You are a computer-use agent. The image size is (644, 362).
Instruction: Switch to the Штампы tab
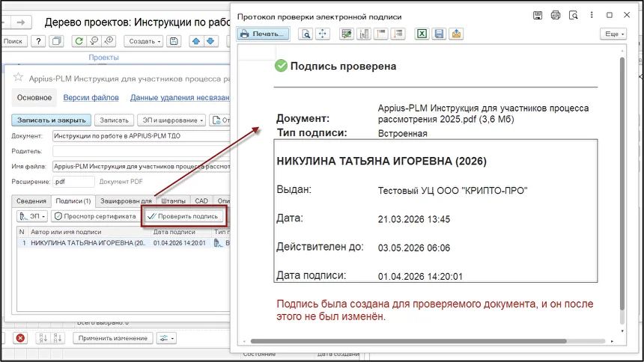[x=173, y=200]
